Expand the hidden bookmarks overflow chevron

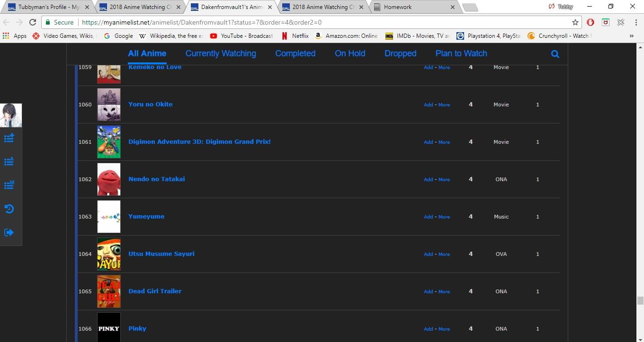631,36
